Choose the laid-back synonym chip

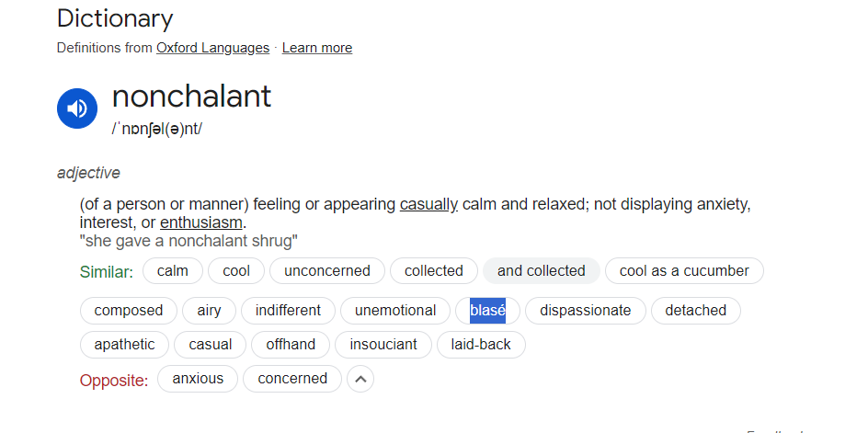(481, 345)
